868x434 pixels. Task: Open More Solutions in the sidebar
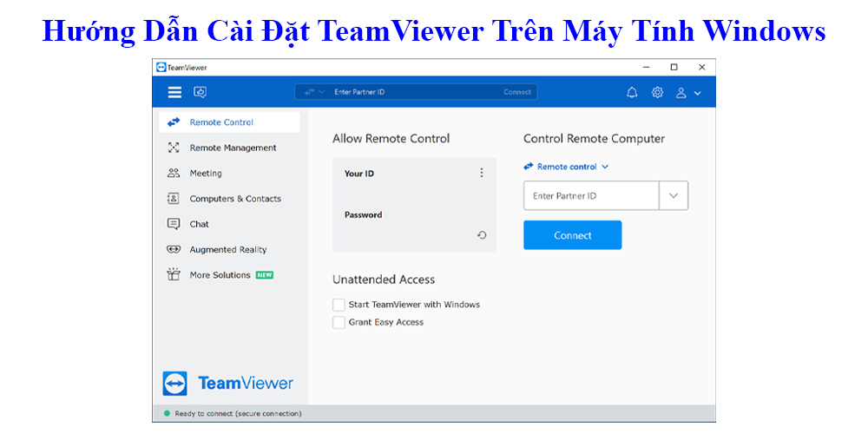[x=229, y=275]
